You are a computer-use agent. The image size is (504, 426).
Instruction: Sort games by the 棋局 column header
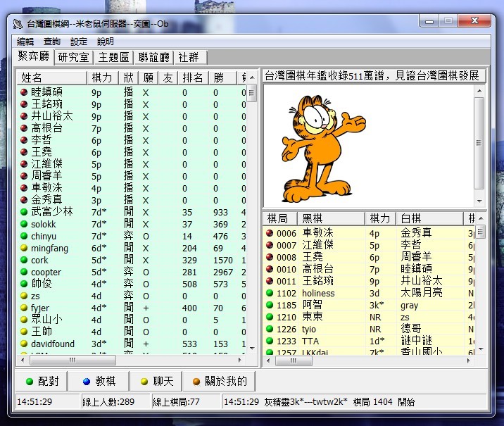coord(280,218)
